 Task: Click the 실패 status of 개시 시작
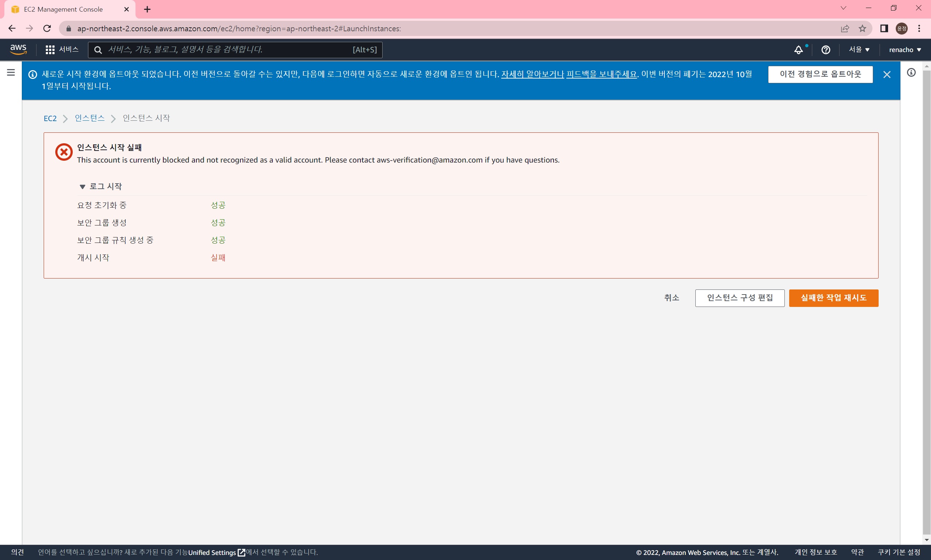click(x=218, y=258)
